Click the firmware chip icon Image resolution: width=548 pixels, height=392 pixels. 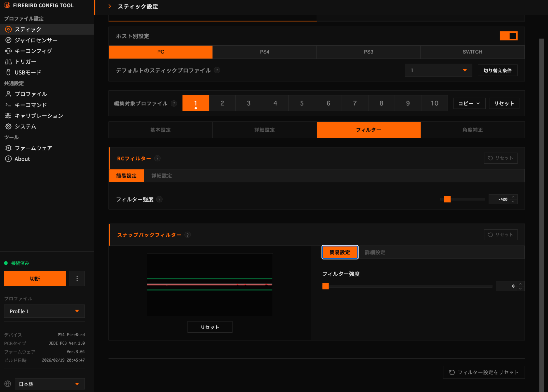8,148
